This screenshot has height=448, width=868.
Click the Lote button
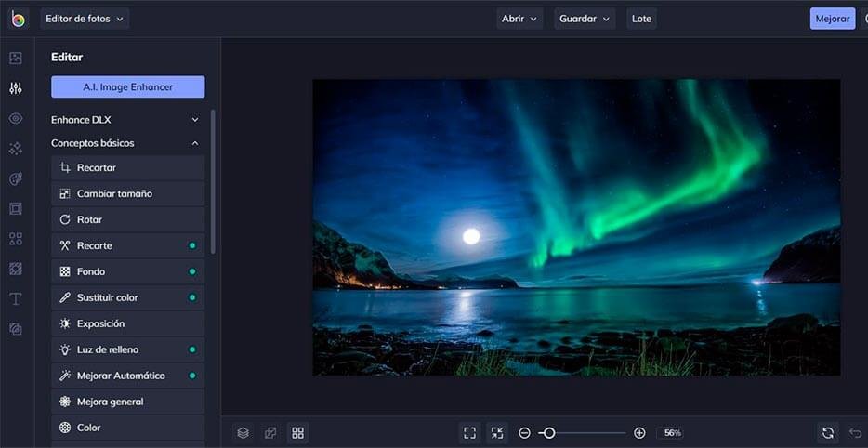[641, 19]
